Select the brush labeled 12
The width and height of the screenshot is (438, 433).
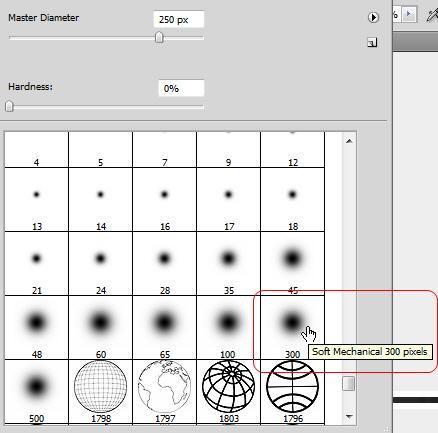click(x=293, y=150)
